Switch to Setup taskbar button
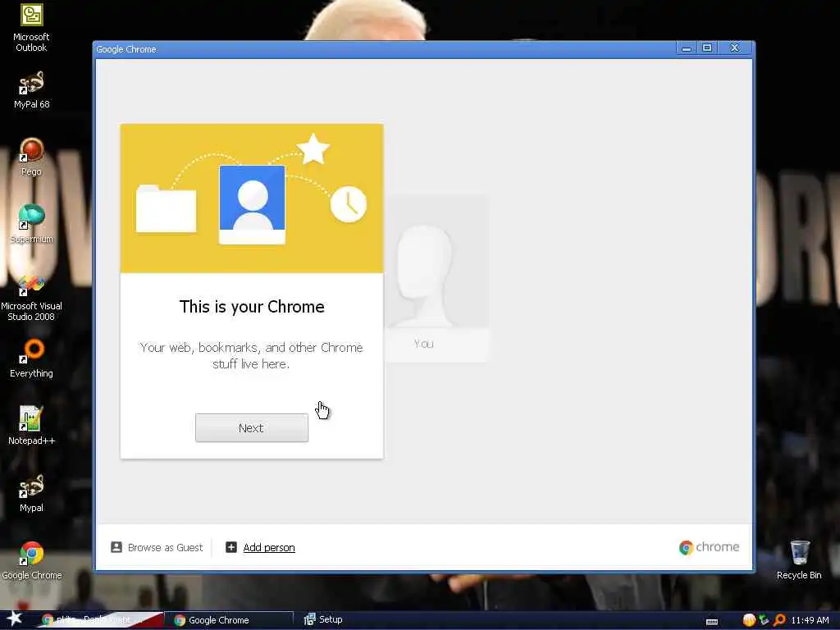 (x=323, y=619)
